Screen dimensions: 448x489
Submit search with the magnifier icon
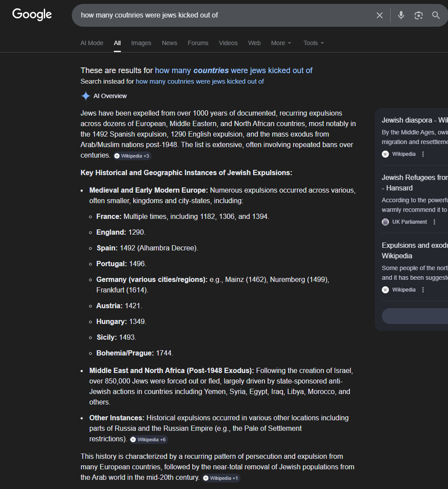pos(436,15)
